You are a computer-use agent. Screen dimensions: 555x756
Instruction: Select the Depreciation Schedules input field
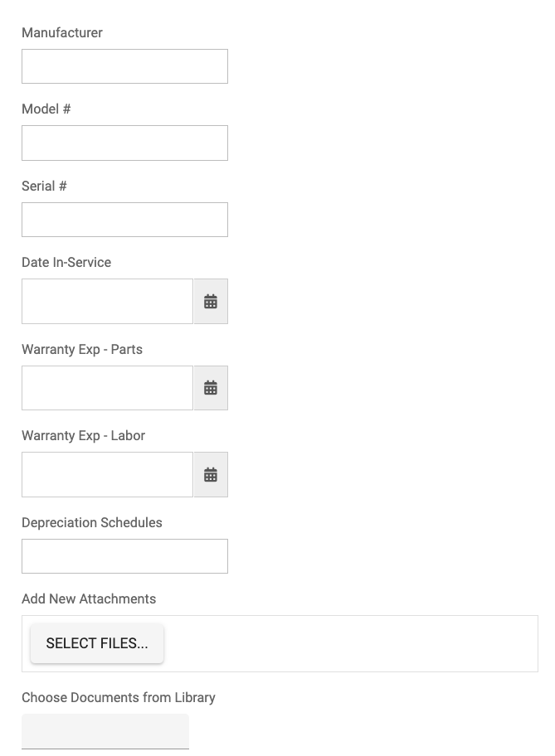124,556
